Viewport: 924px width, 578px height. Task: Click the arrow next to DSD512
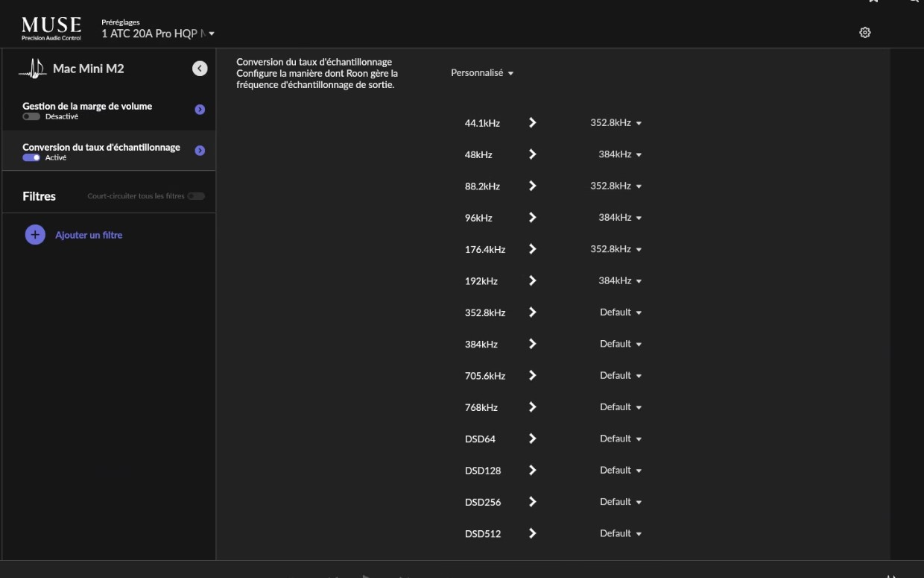click(x=532, y=533)
